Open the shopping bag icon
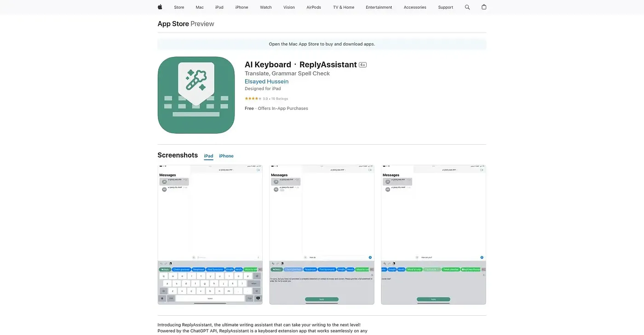This screenshot has height=335, width=644. click(x=484, y=7)
